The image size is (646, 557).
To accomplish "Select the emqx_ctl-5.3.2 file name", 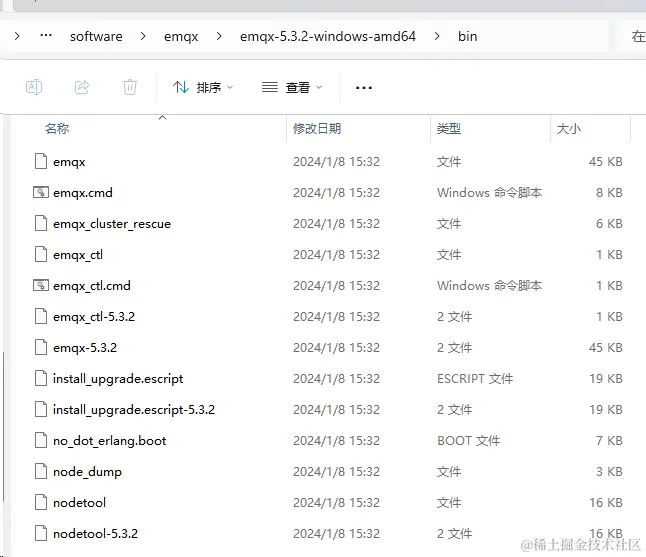I will pyautogui.click(x=94, y=316).
